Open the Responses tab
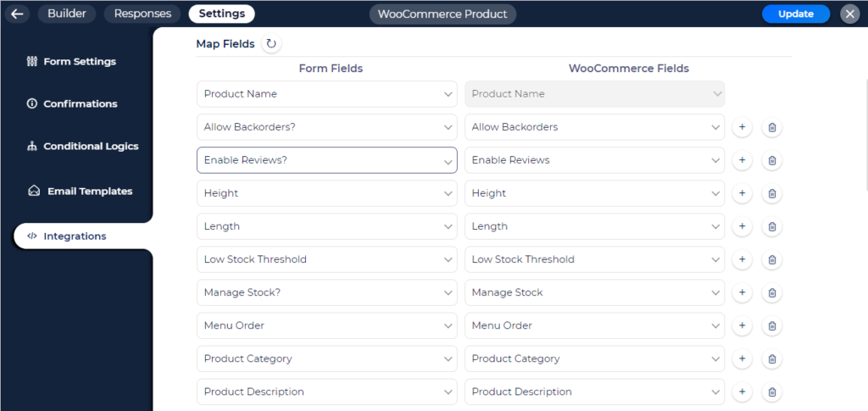Viewport: 868px width, 411px height. tap(142, 14)
